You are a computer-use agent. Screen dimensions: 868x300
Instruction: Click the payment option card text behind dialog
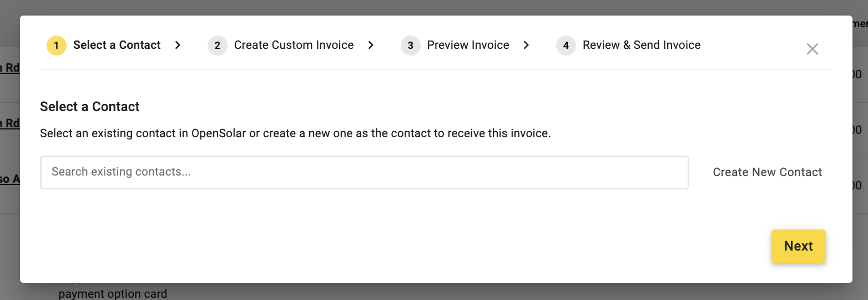113,293
